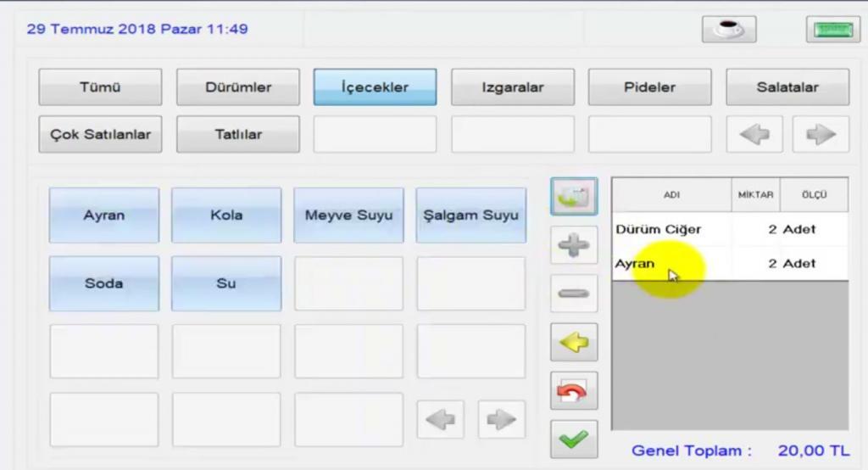Add Soda to the order
This screenshot has width=868, height=470.
104,283
